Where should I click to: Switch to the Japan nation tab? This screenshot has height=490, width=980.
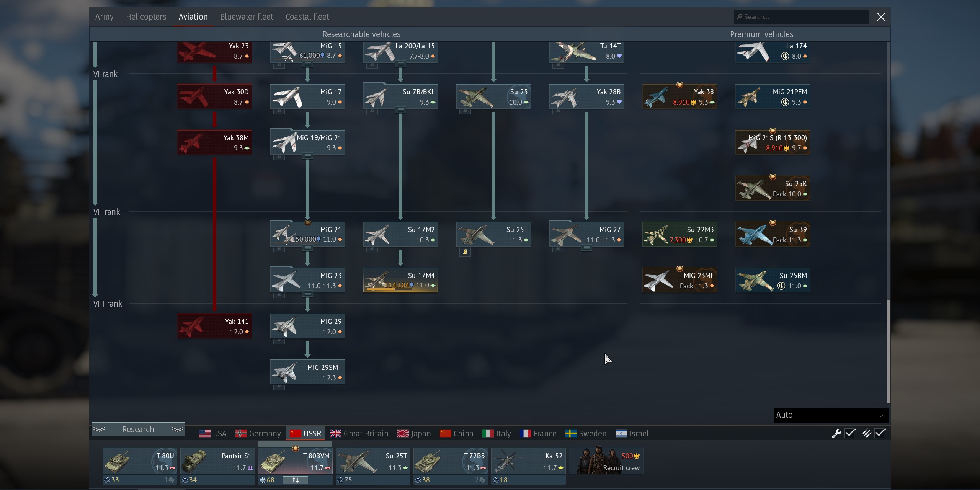(x=414, y=434)
